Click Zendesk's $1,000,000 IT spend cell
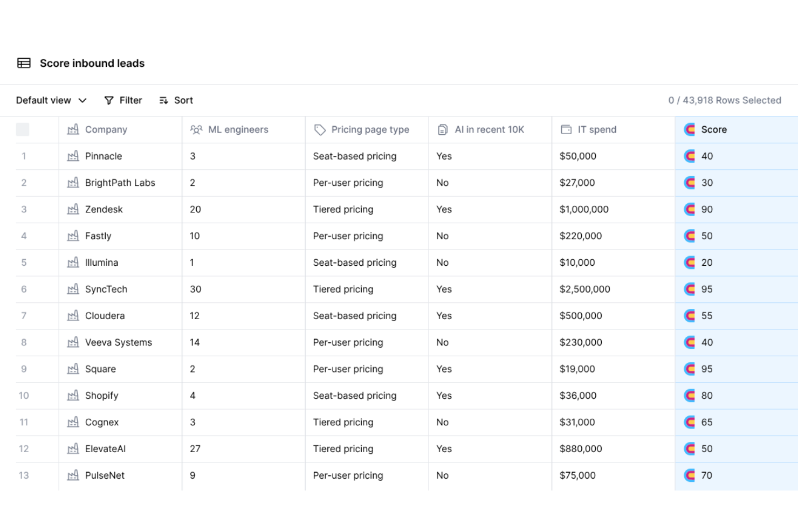The width and height of the screenshot is (798, 532). 613,209
